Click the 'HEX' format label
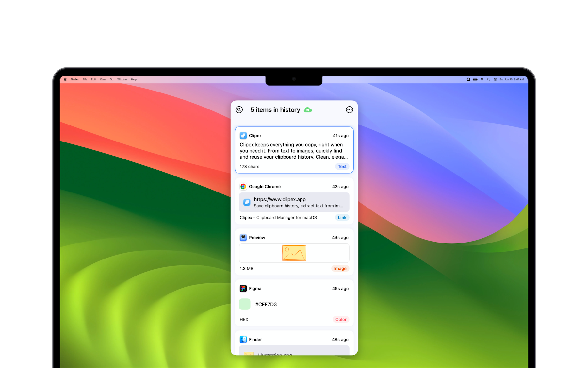The image size is (588, 368). [244, 320]
